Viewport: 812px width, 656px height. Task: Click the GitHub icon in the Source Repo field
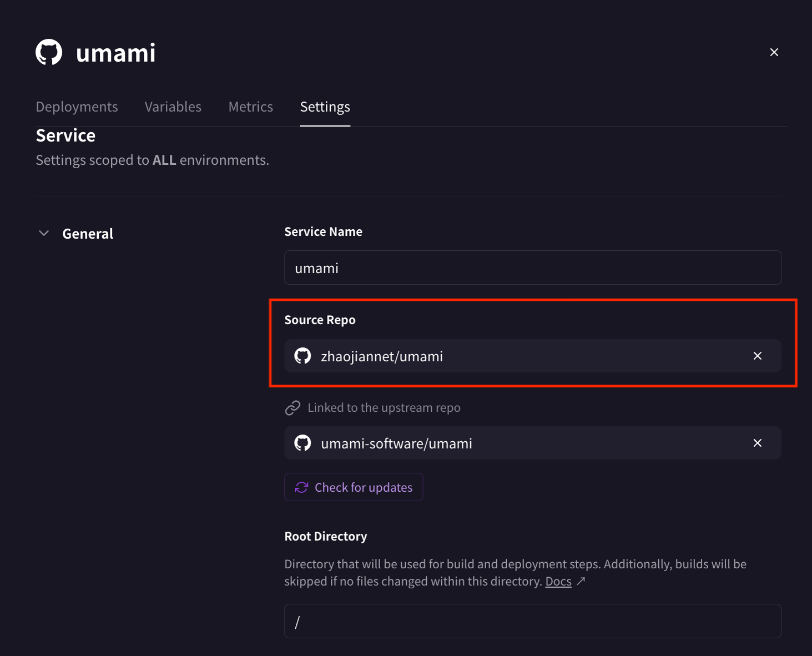302,356
